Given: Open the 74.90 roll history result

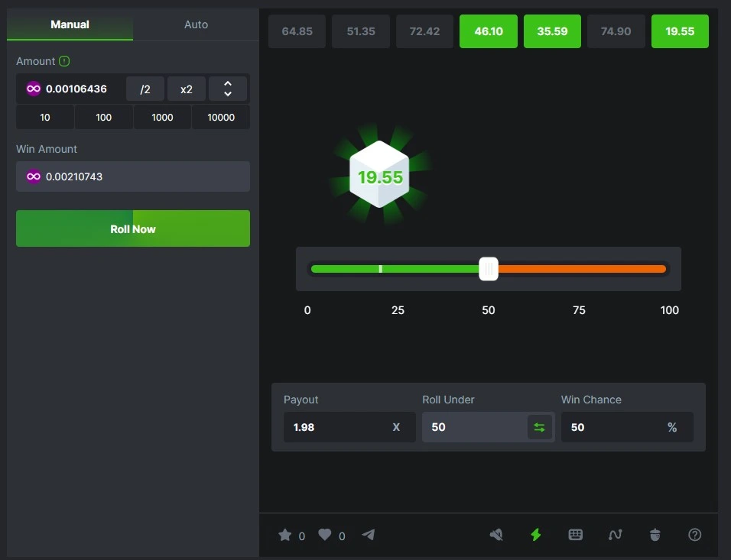Looking at the screenshot, I should pyautogui.click(x=616, y=31).
